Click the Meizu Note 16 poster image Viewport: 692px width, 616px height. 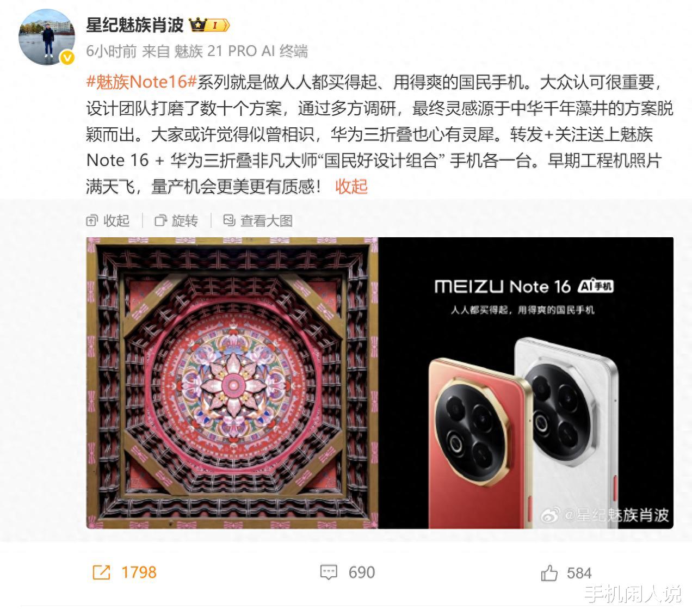click(526, 383)
